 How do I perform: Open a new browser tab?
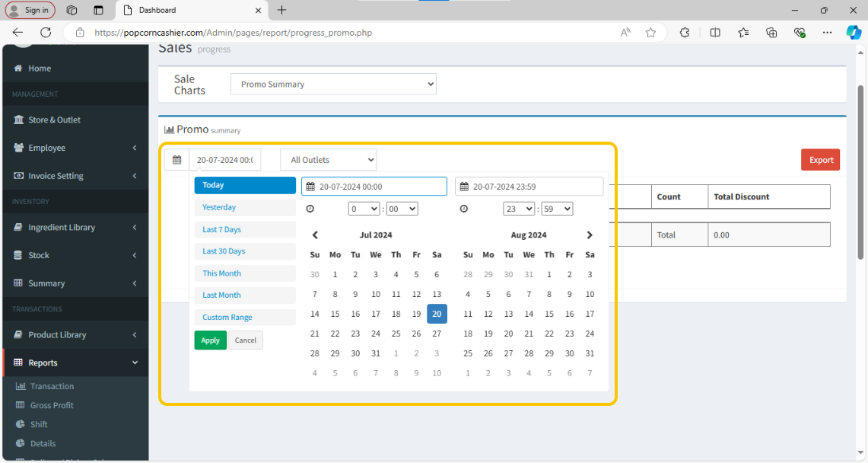pos(281,10)
